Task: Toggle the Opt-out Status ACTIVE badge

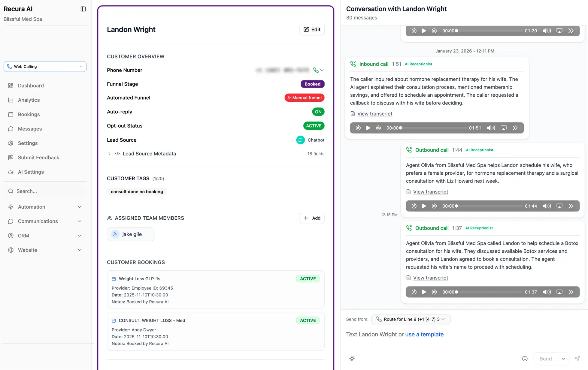Action: point(314,126)
